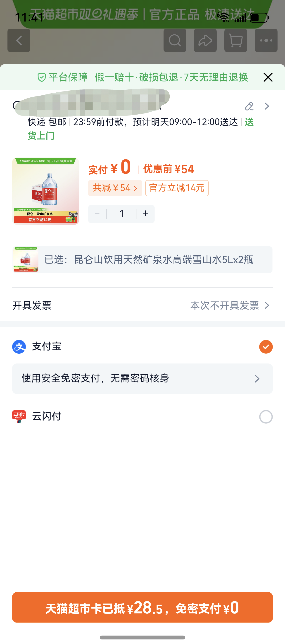This screenshot has height=644, width=285.
Task: Close the checkout sheet with X
Action: point(268,77)
